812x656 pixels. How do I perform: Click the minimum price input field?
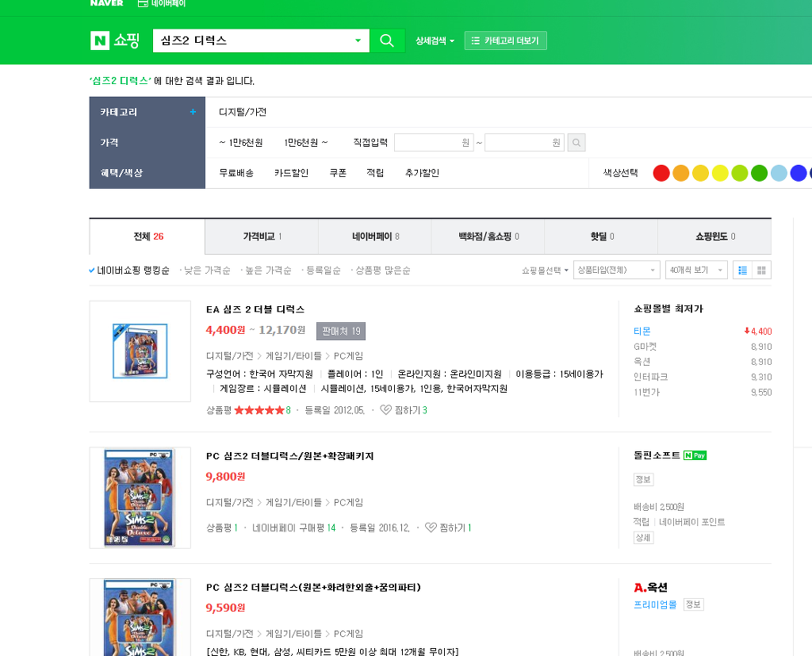tap(434, 143)
